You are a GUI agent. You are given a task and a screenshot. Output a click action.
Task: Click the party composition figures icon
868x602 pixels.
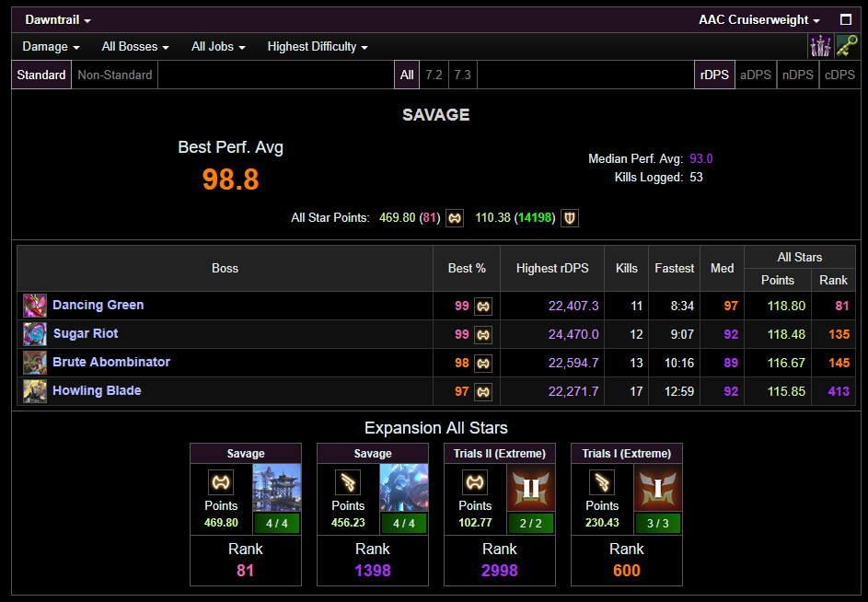coord(820,46)
